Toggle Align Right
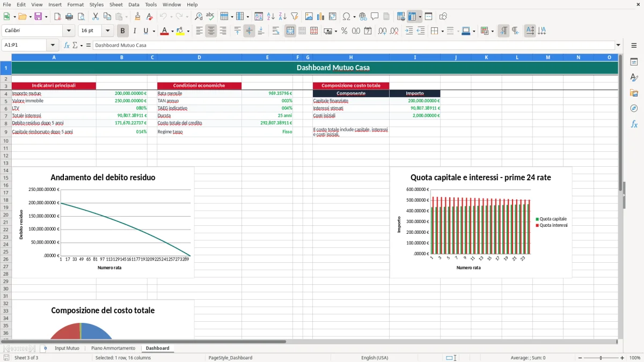 point(223,31)
